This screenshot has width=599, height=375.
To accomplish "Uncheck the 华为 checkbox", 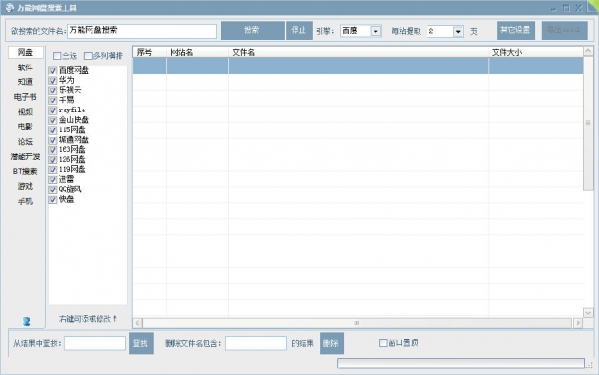I will pos(53,81).
